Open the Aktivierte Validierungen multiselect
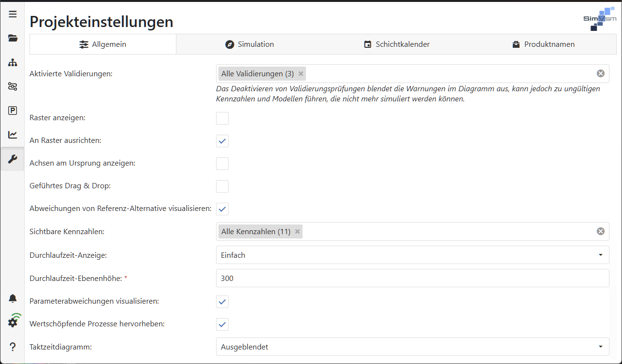Screen dimensions: 622x364 click(412, 73)
